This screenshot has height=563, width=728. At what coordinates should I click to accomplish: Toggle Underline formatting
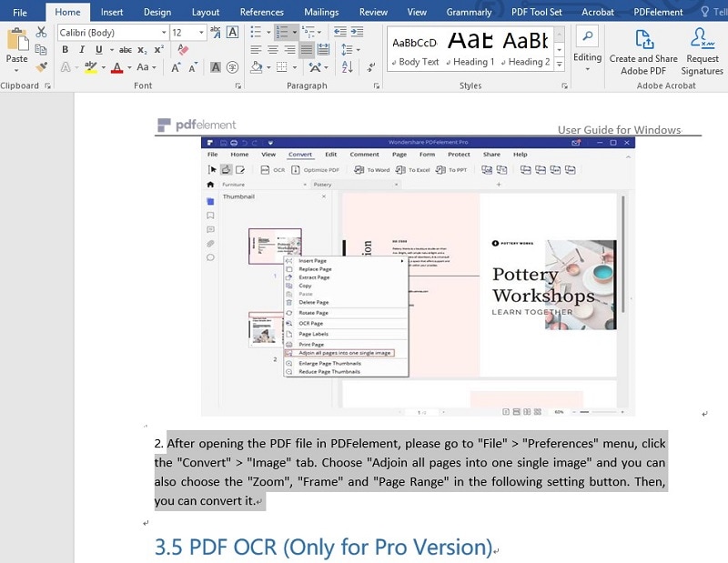tap(98, 50)
